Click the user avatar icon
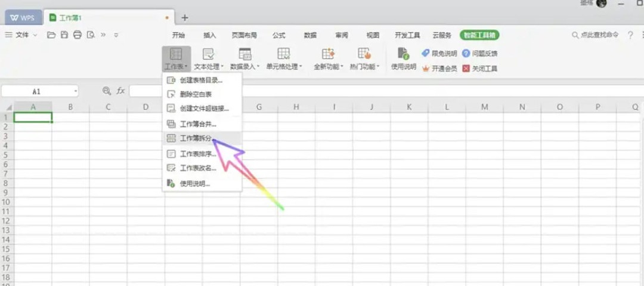644x286 pixels. 601,4
